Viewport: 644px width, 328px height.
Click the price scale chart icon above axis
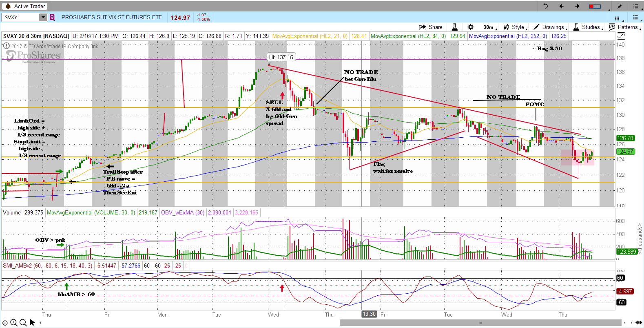[621, 36]
